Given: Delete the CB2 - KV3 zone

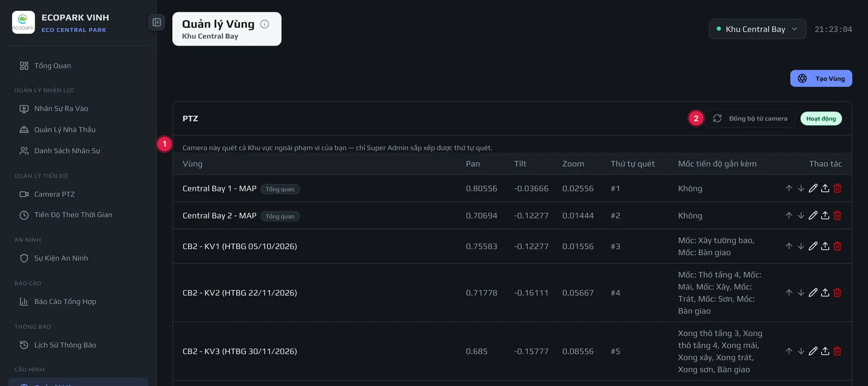Looking at the screenshot, I should pos(837,351).
